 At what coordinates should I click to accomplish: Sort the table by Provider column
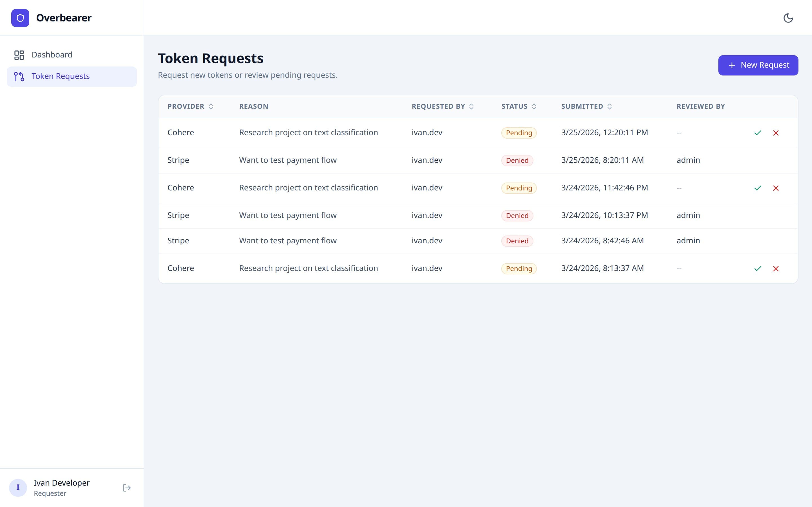click(211, 106)
